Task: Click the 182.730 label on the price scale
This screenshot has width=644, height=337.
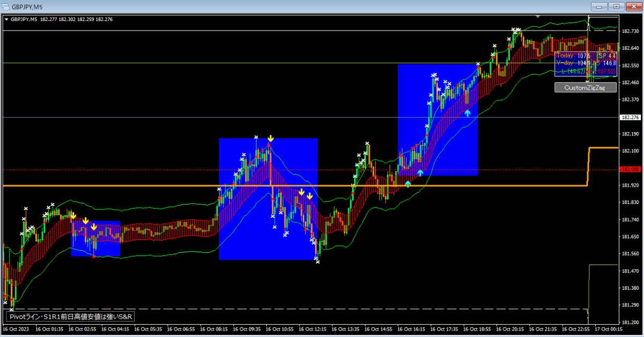Action: tap(630, 31)
